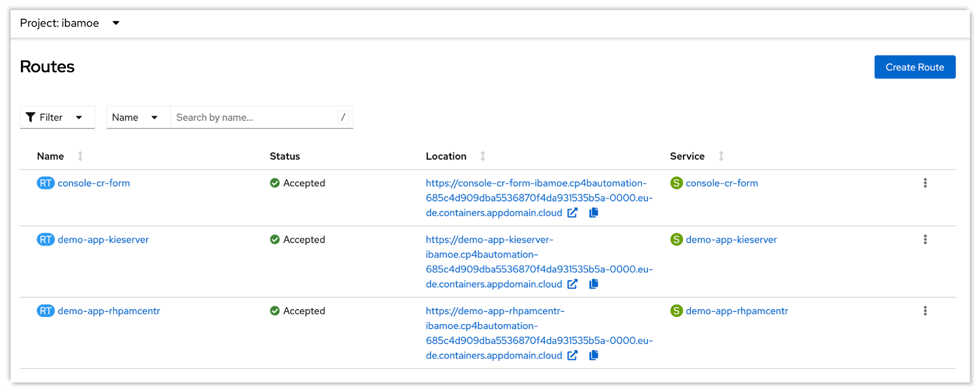The height and width of the screenshot is (392, 980).
Task: Open the demo-app-kieserver service link
Action: 732,239
